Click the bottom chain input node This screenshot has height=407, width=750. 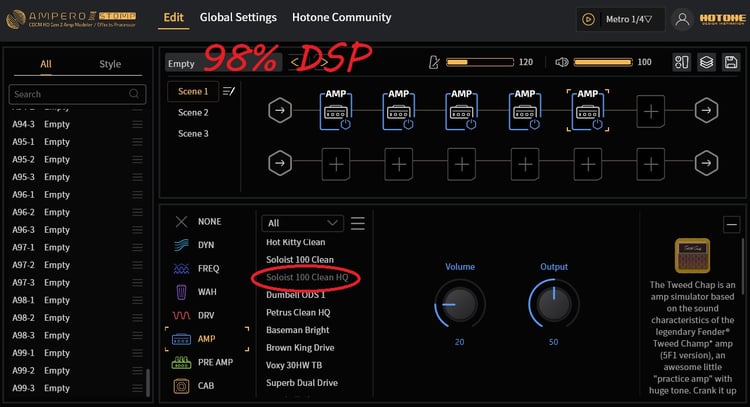280,163
